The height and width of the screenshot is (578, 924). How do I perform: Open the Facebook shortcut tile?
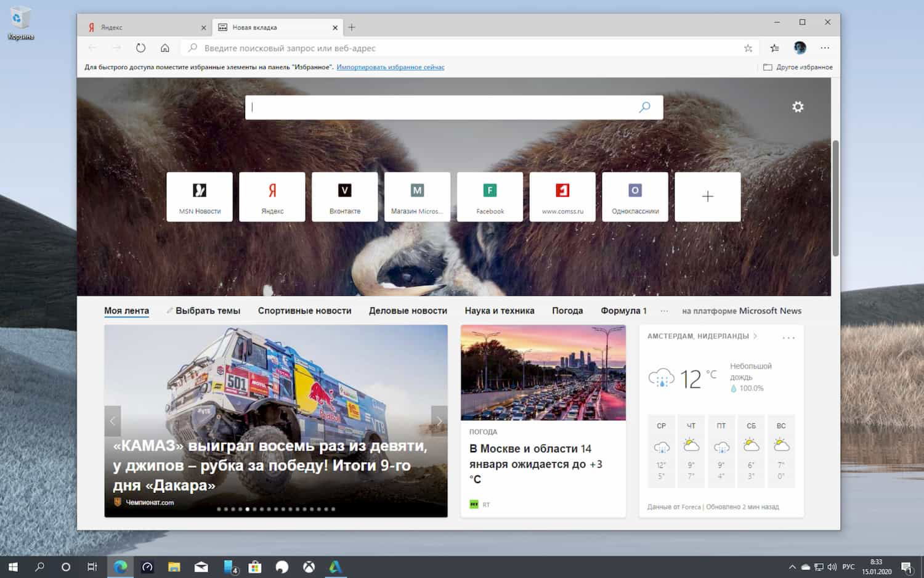[x=490, y=197]
